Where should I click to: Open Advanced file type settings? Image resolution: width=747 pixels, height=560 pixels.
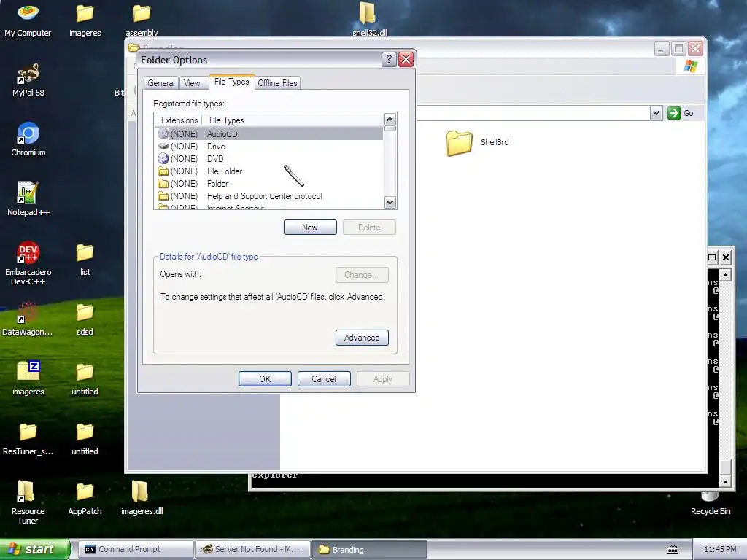pos(362,337)
